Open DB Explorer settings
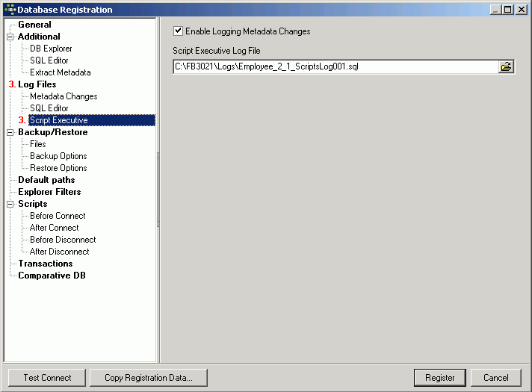Viewport: 532px width, 392px height. (x=51, y=49)
